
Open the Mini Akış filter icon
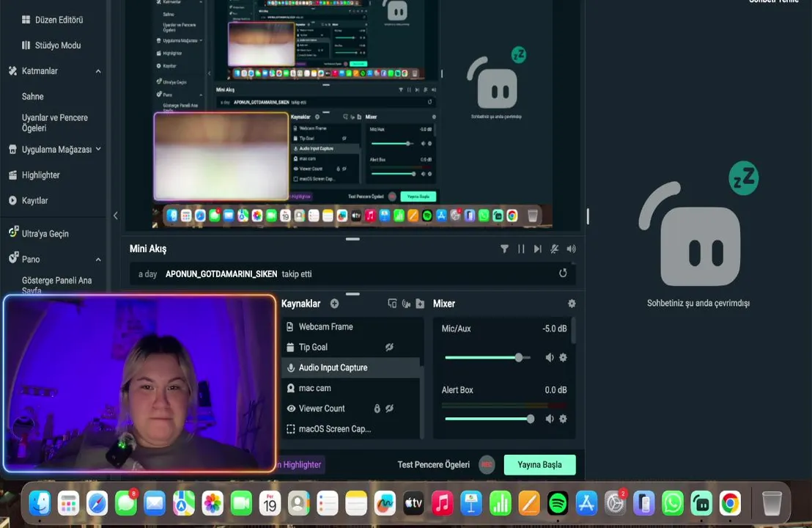tap(504, 249)
